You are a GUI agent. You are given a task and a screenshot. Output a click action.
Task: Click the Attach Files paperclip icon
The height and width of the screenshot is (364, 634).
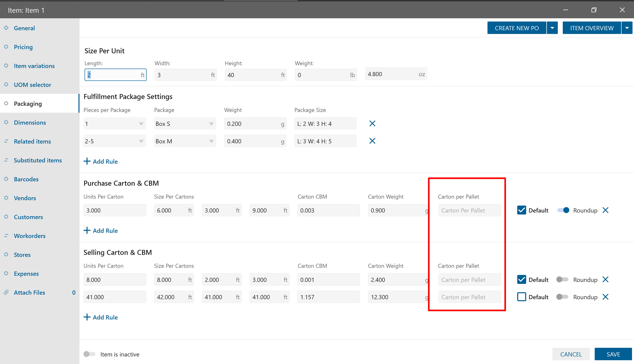pos(6,292)
